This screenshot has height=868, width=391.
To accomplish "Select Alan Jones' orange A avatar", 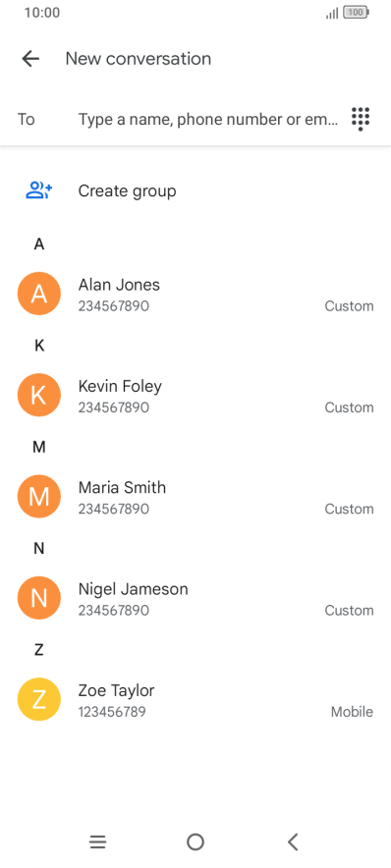I will [x=38, y=294].
